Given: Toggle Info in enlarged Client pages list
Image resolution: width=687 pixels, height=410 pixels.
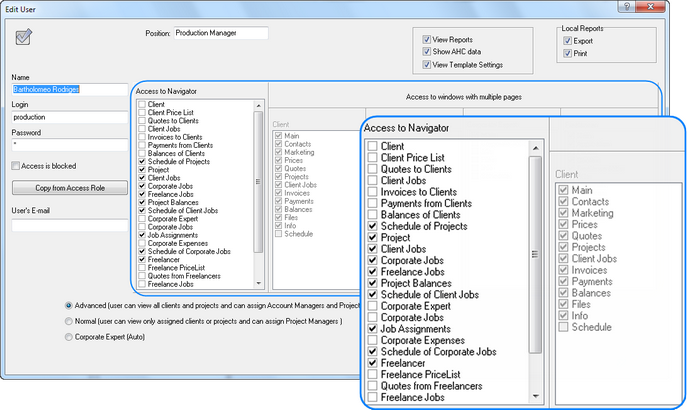Looking at the screenshot, I should coord(563,315).
